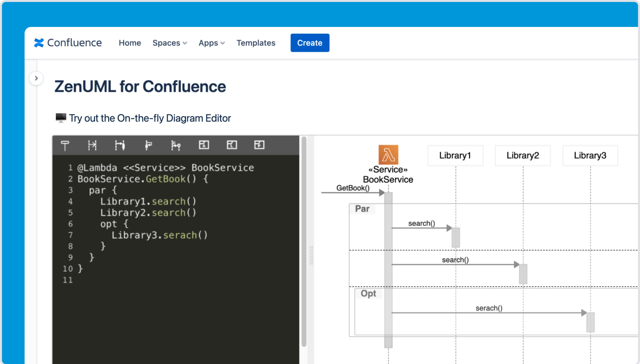Insert an Alt fragment block

(204, 145)
